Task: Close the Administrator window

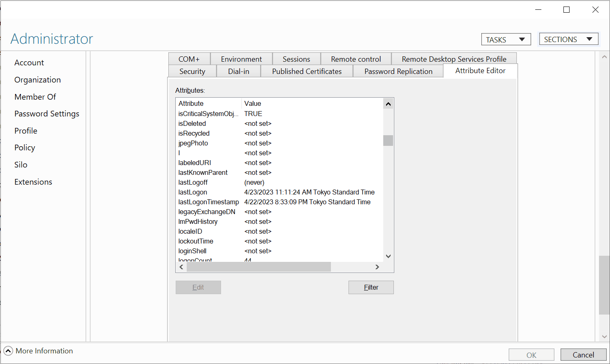Action: tap(595, 9)
